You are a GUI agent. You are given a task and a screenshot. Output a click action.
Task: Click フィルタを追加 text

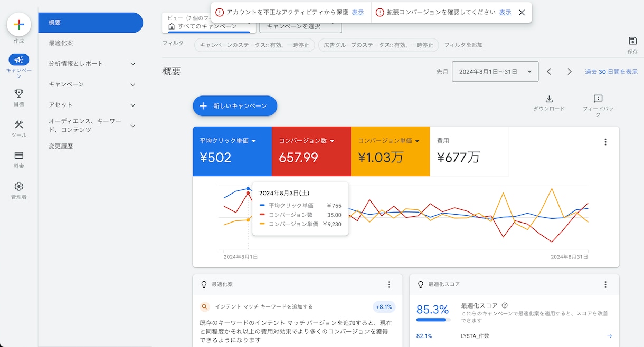(x=463, y=45)
